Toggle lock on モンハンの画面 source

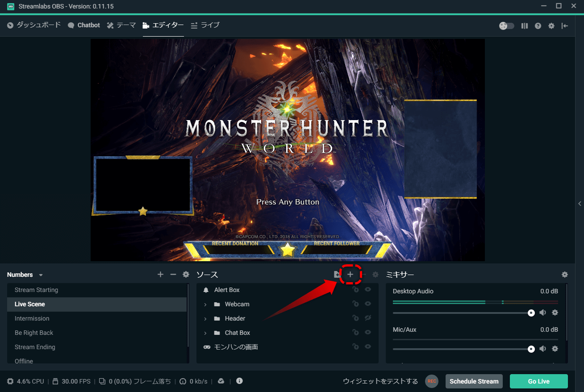coord(355,346)
